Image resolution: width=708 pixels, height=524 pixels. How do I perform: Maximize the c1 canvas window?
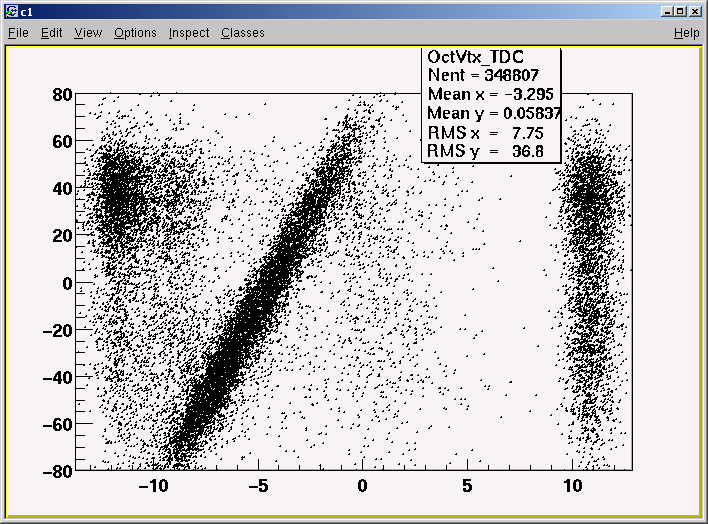(680, 11)
